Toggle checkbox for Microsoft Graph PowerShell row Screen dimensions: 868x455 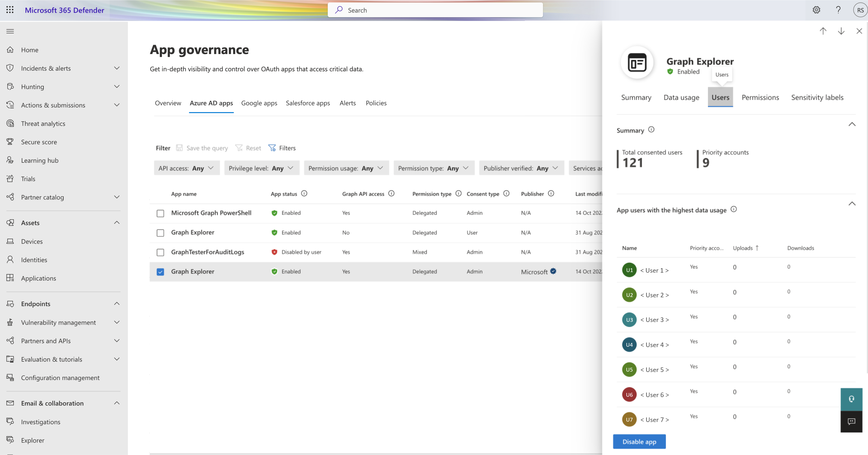point(160,212)
